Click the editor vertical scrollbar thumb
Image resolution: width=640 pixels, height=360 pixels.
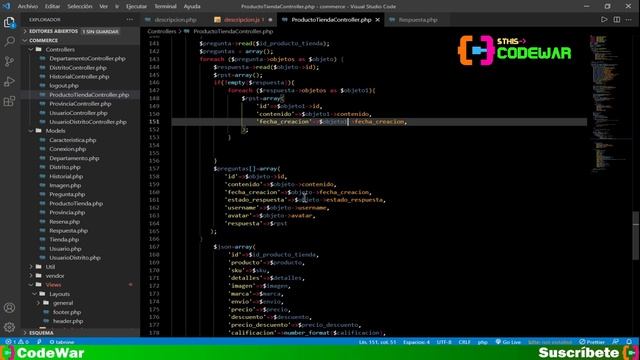coord(636,236)
